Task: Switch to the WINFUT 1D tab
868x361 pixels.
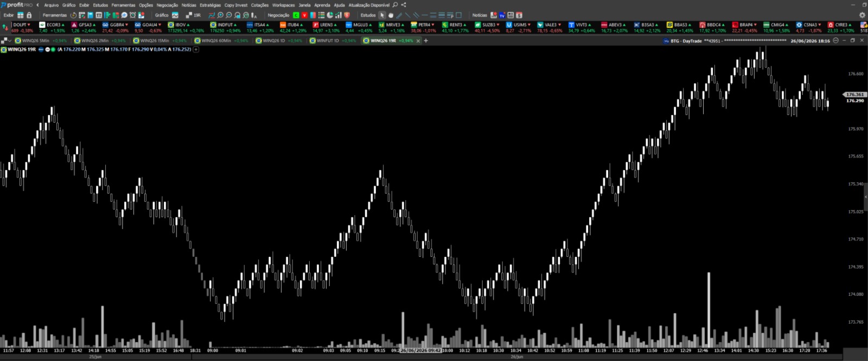Action: tap(332, 41)
